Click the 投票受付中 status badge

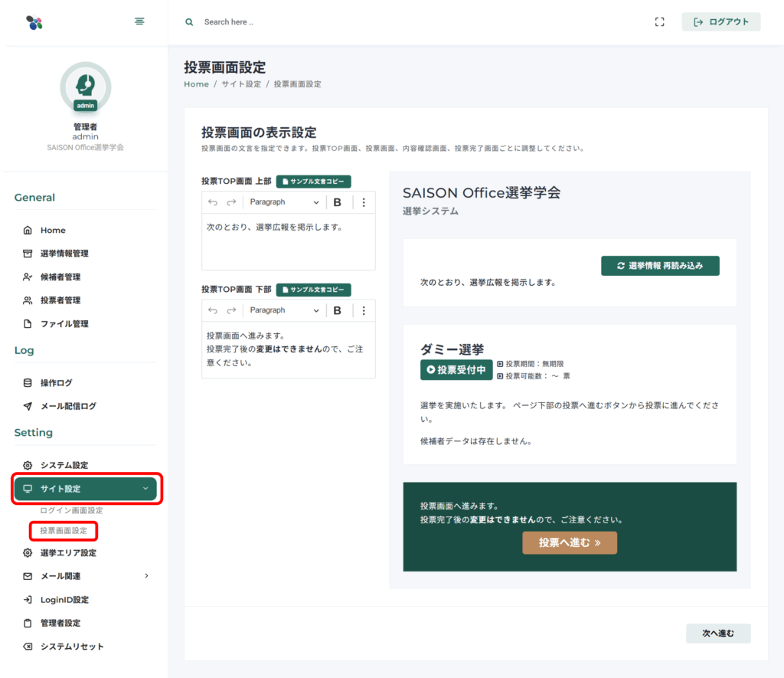pos(456,370)
